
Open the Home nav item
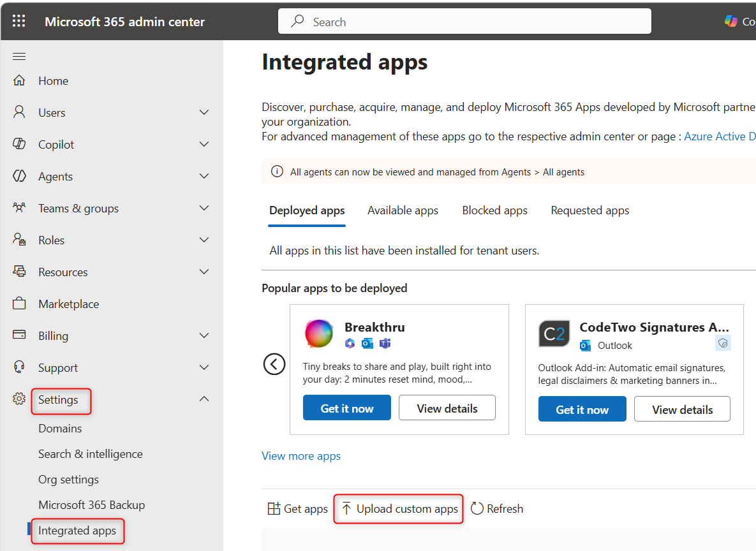click(53, 80)
